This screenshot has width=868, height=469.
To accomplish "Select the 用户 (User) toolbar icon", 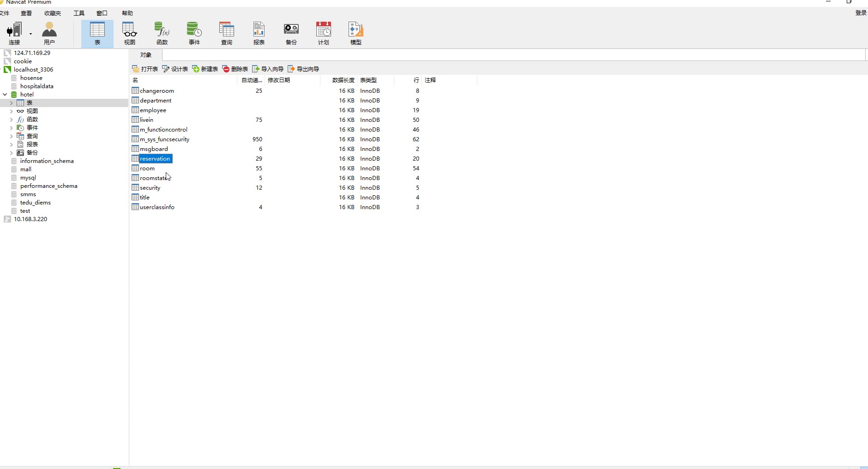I will click(x=49, y=33).
